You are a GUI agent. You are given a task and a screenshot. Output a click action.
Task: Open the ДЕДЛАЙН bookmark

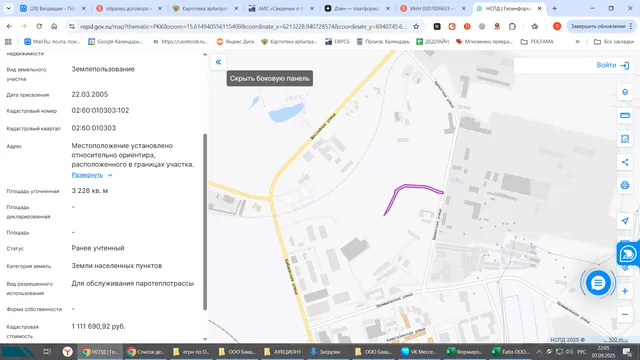click(x=433, y=42)
